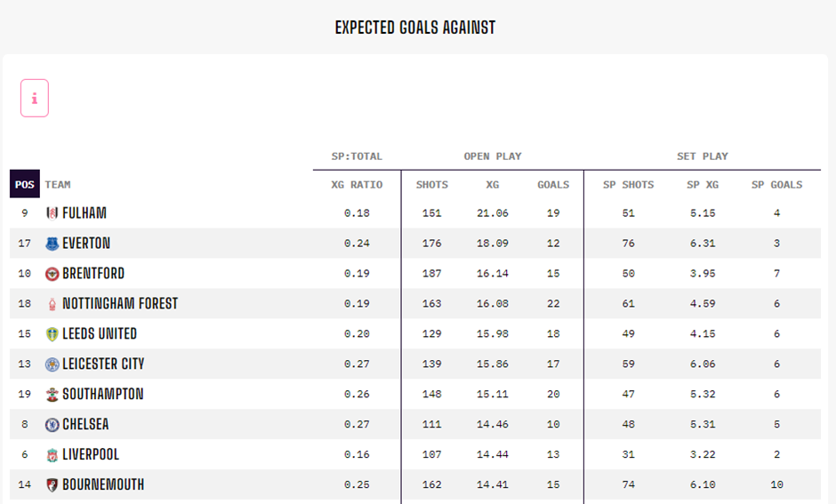Image resolution: width=836 pixels, height=504 pixels.
Task: Click the Nottingham Forest crest icon
Action: click(x=52, y=304)
